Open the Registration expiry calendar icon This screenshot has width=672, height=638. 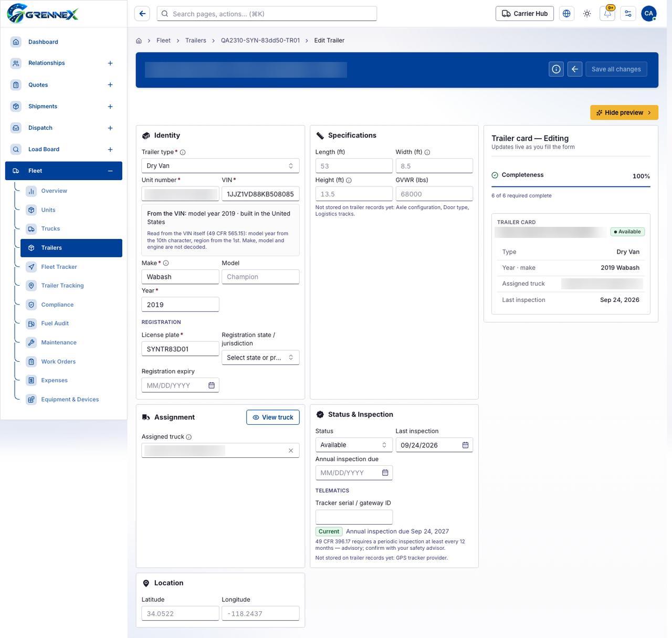(212, 385)
